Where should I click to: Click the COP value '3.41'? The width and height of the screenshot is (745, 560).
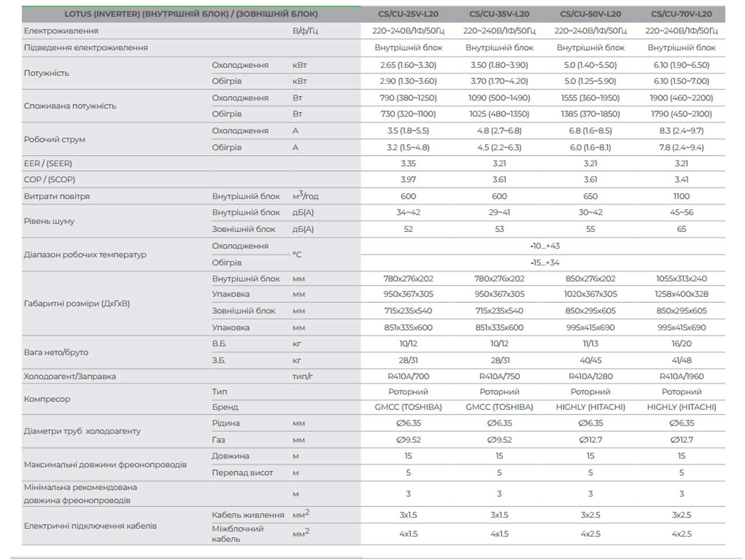[x=682, y=180]
